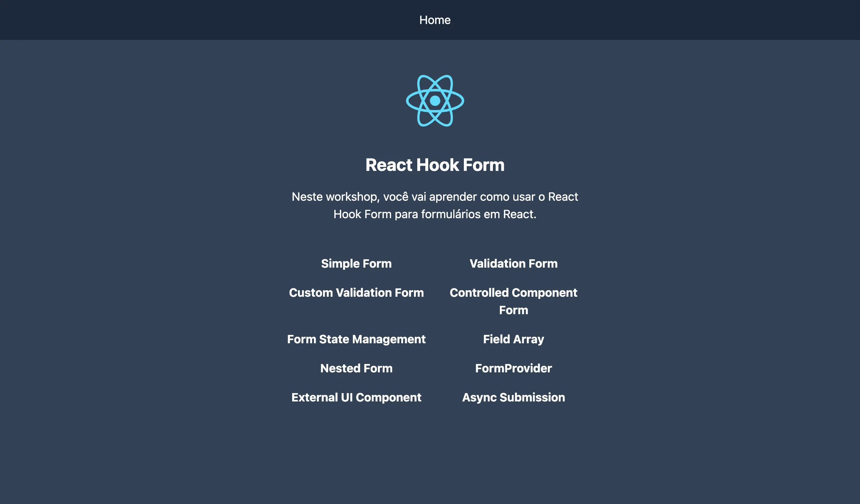The height and width of the screenshot is (504, 860).
Task: Select the Custom Validation Form
Action: point(357,293)
